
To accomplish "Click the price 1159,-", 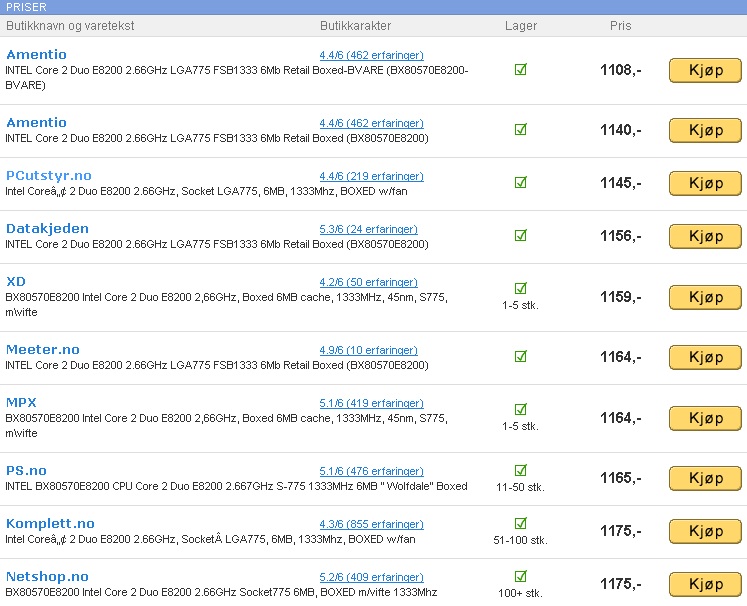I will (x=620, y=297).
